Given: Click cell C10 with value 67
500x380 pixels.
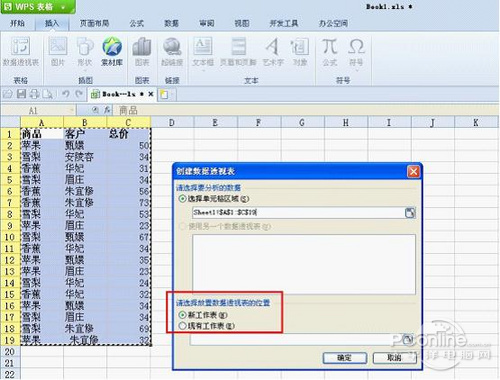Looking at the screenshot, I should click(129, 237).
